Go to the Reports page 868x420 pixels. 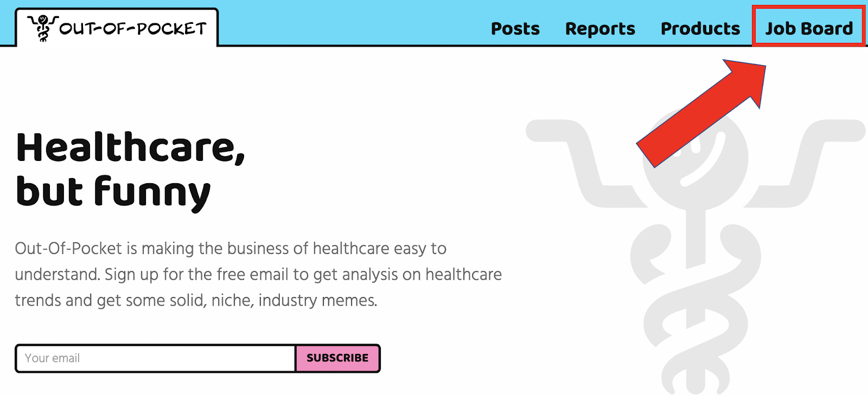[600, 28]
